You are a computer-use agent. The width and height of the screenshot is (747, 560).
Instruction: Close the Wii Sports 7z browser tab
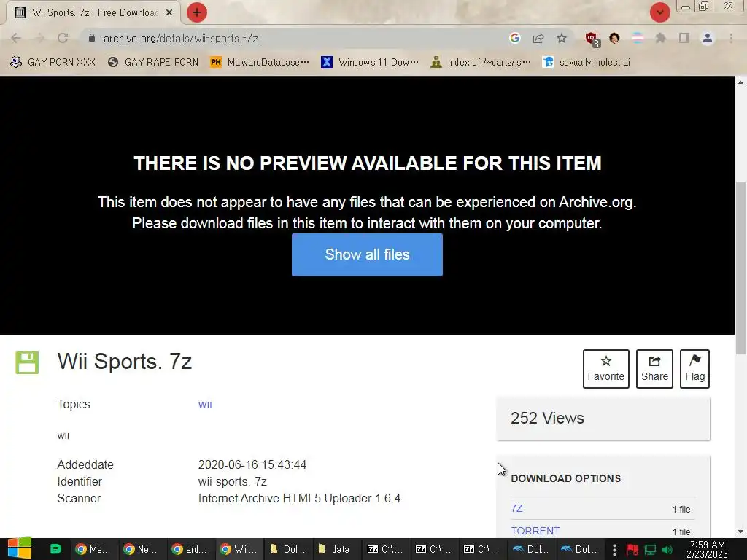coord(169,13)
